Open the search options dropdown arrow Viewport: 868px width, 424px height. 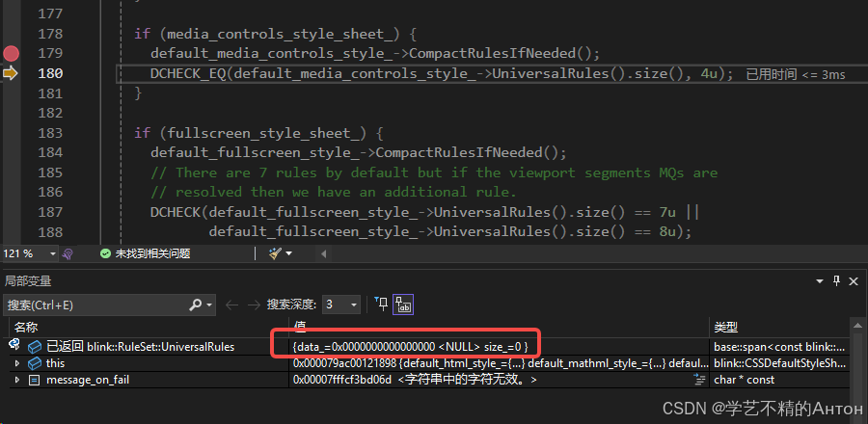tap(209, 305)
